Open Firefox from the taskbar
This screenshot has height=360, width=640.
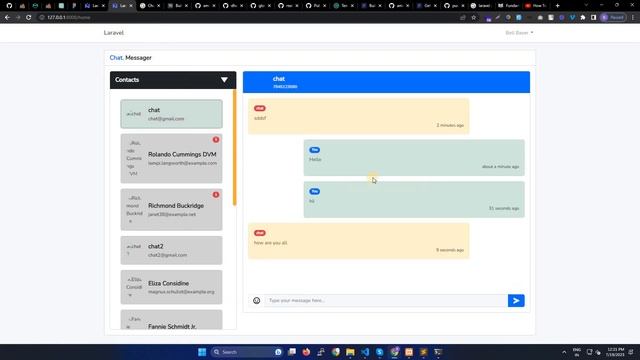(x=306, y=352)
